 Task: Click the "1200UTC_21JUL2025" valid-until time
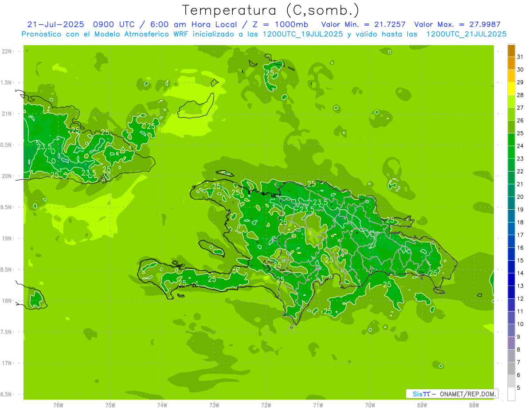coord(466,34)
